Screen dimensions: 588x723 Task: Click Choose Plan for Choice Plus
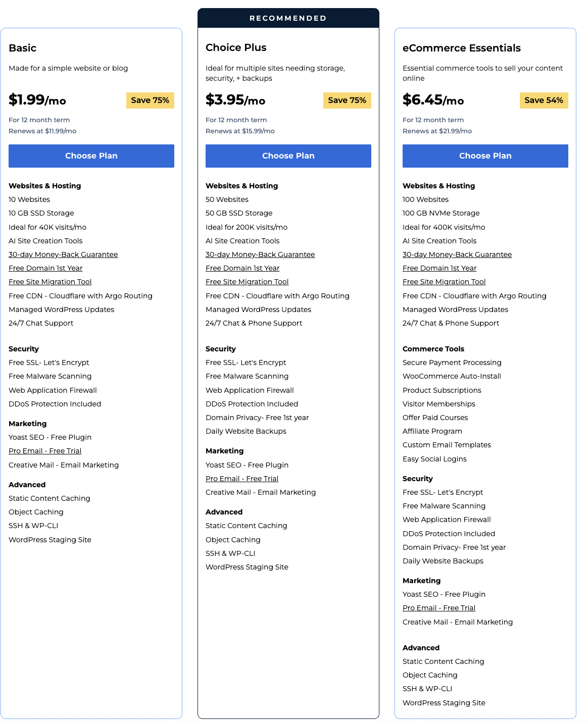(288, 156)
